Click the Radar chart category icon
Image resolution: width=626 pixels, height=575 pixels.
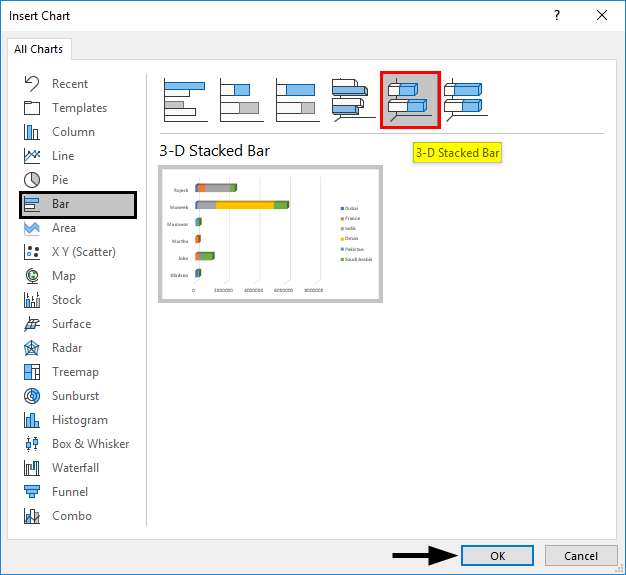coord(32,348)
